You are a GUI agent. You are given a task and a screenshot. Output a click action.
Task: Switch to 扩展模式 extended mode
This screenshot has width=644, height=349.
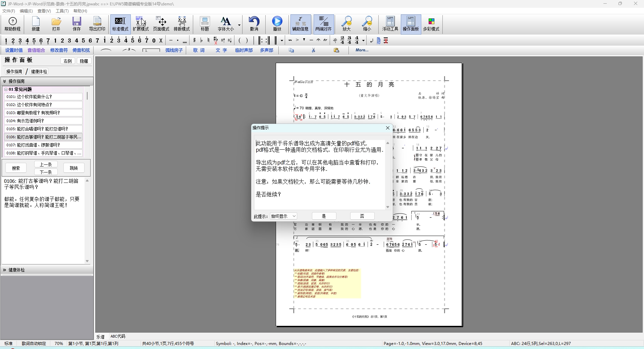point(141,24)
